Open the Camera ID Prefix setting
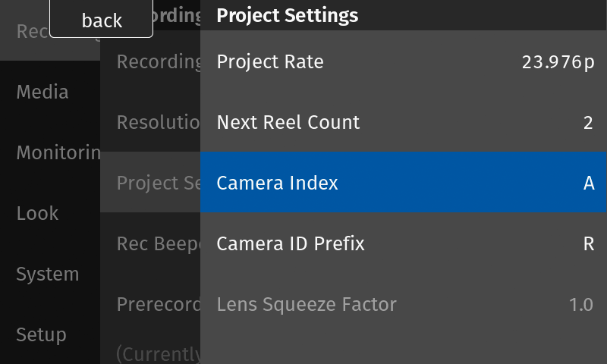607x364 pixels. point(291,243)
